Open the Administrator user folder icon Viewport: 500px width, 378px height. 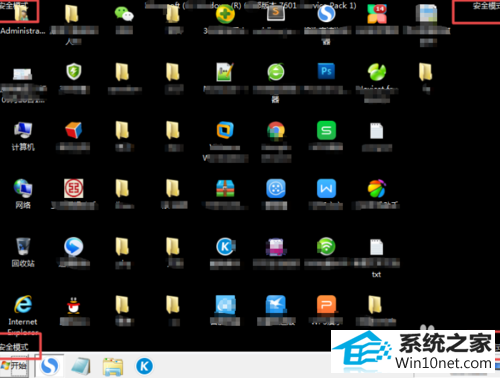[23, 13]
